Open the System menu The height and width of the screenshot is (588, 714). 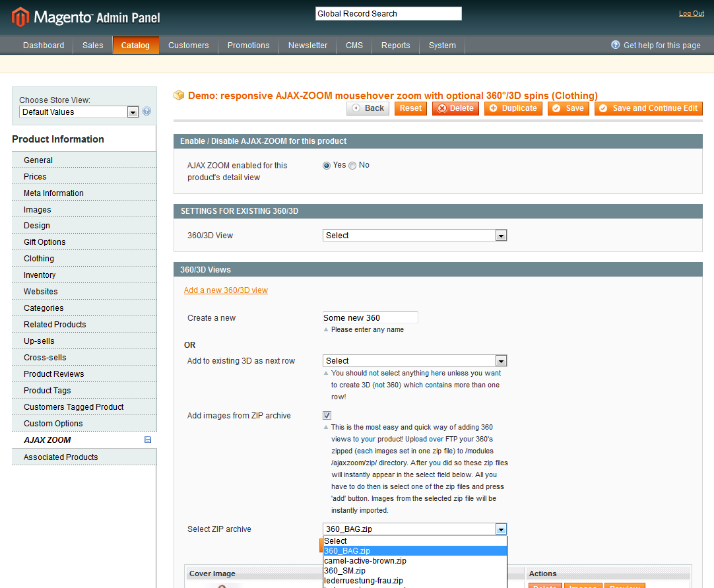click(x=442, y=45)
